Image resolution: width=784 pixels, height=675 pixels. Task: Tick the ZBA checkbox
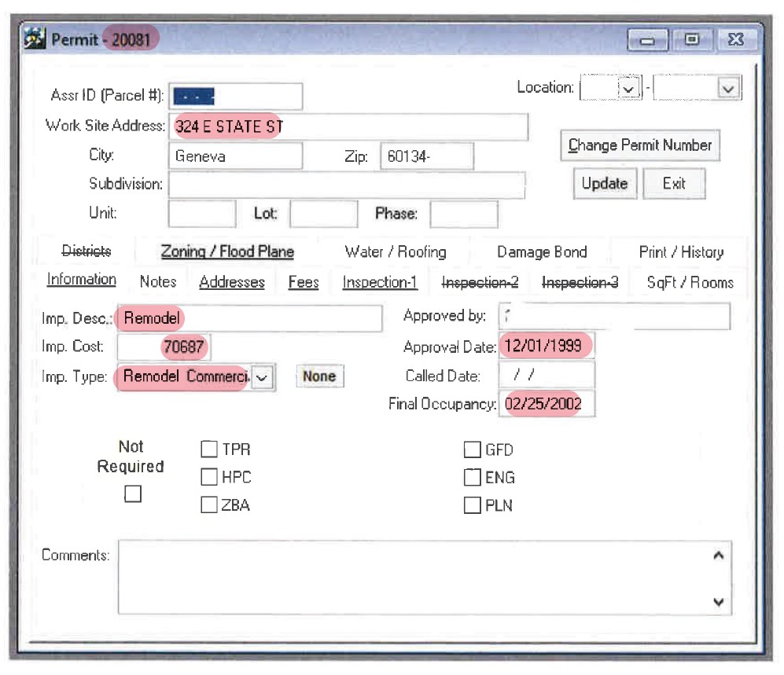pyautogui.click(x=209, y=505)
